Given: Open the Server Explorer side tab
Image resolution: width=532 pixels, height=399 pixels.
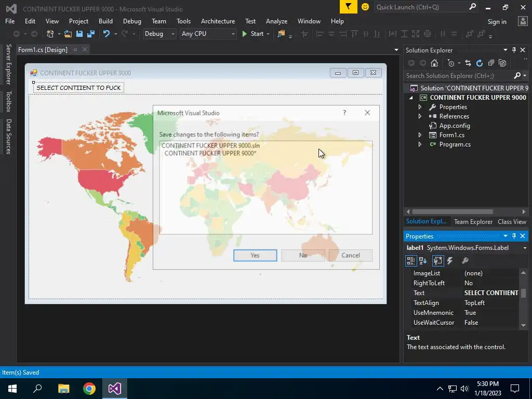Looking at the screenshot, I should (8, 64).
